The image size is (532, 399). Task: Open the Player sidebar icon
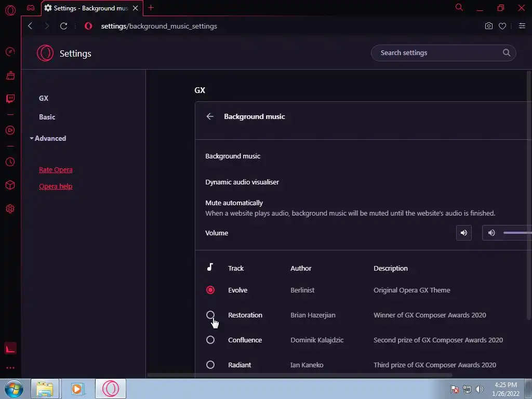pos(10,130)
